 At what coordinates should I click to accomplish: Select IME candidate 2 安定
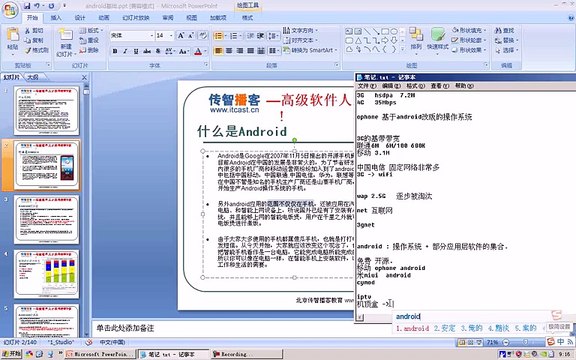(444, 328)
